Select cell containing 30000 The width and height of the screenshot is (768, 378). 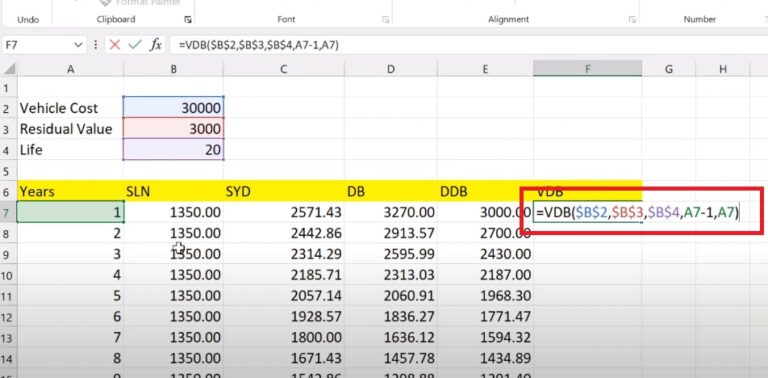173,108
